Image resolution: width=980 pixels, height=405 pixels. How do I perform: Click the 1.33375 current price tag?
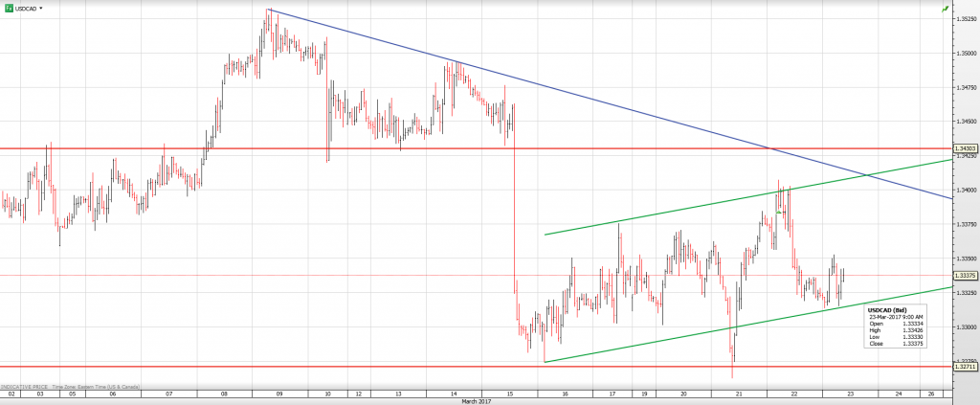(x=965, y=276)
